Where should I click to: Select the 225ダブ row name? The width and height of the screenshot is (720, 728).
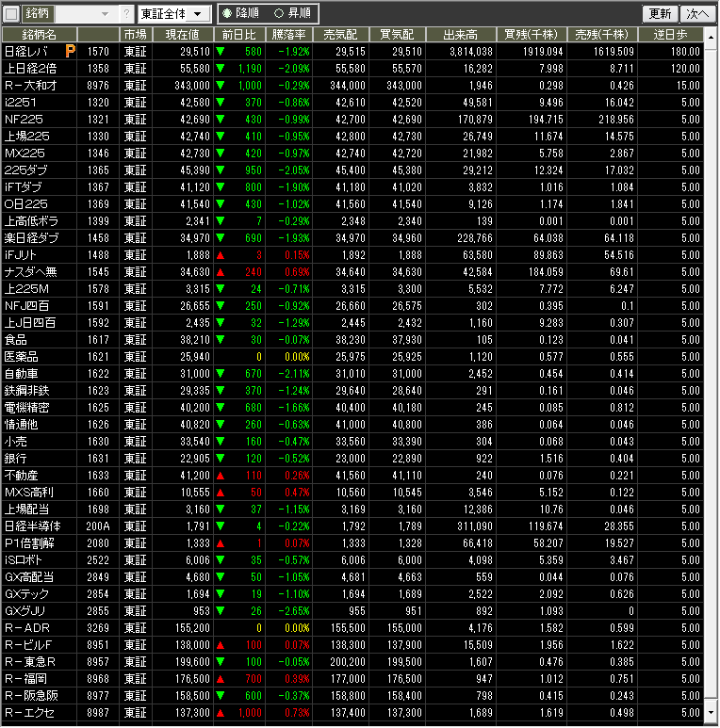26,170
